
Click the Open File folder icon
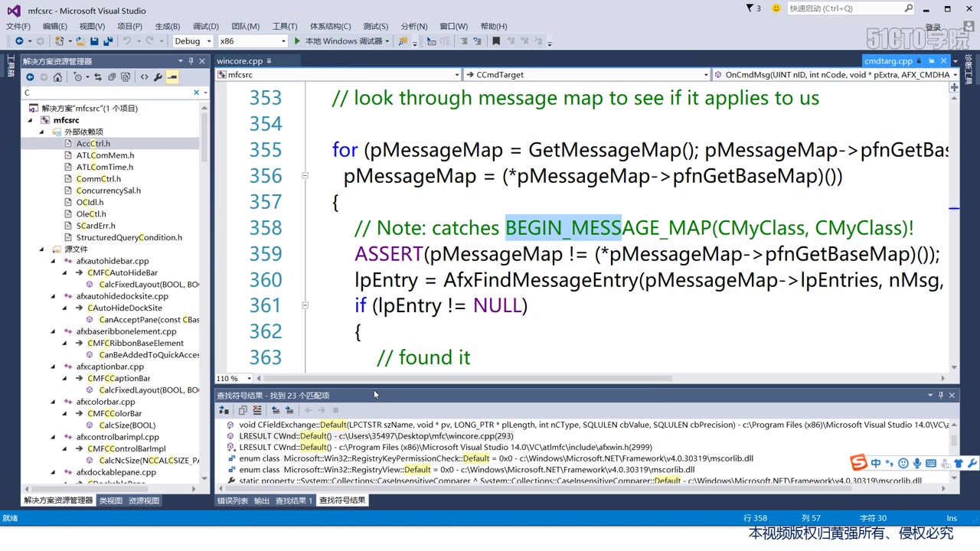pyautogui.click(x=80, y=41)
